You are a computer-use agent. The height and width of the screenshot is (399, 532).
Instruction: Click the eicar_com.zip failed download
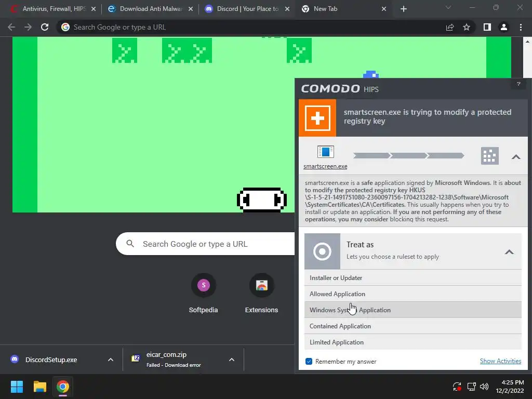pyautogui.click(x=174, y=360)
